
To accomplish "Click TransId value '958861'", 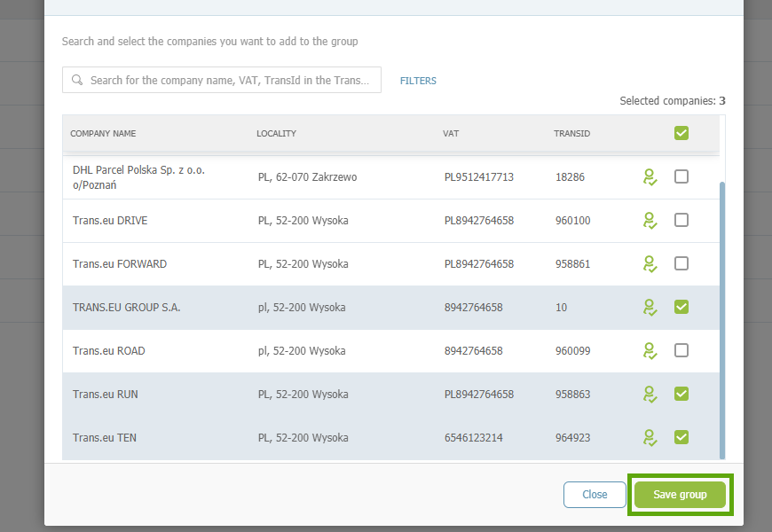I will 572,264.
